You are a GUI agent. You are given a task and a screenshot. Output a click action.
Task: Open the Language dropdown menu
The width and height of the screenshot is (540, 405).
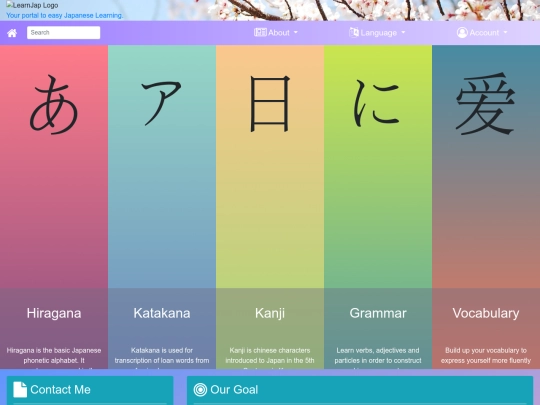pyautogui.click(x=377, y=33)
